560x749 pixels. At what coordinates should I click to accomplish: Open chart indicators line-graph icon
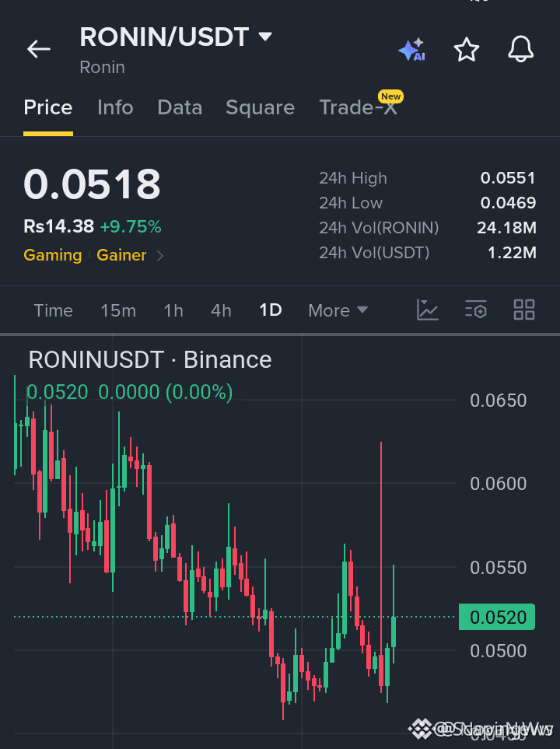pos(427,310)
